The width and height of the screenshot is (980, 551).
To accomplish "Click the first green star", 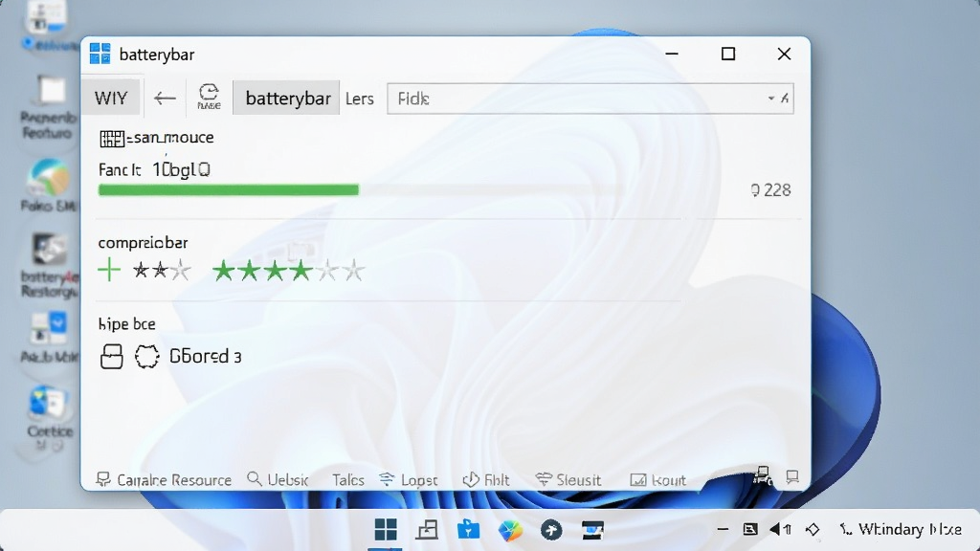I will 223,271.
